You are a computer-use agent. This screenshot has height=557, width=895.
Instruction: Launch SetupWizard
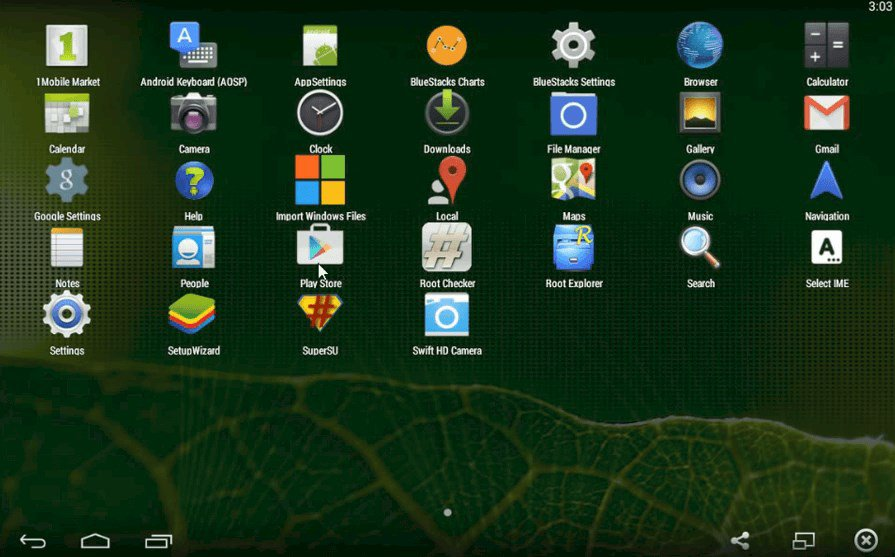tap(192, 314)
